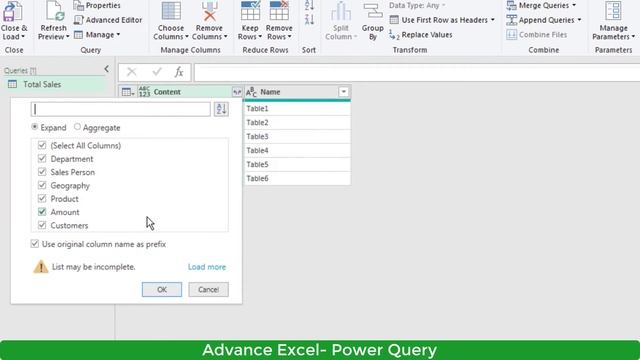
Task: Sort descending using the Z-A icon
Action: pyautogui.click(x=309, y=20)
